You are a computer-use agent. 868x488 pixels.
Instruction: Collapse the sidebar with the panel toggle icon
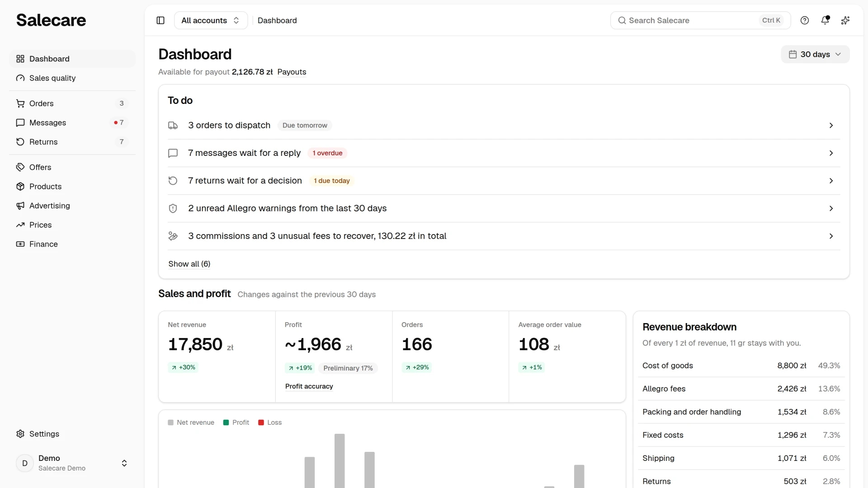click(160, 20)
